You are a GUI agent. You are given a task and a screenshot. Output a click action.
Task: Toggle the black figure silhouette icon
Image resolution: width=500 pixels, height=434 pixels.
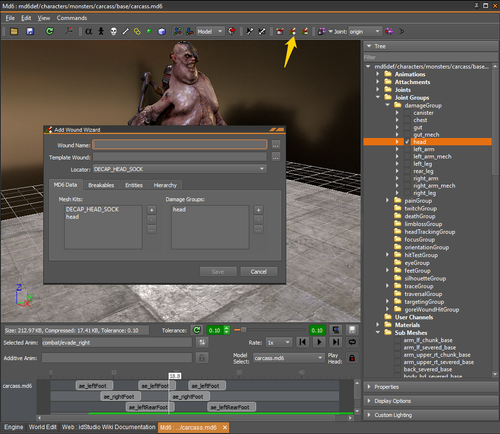(101, 31)
